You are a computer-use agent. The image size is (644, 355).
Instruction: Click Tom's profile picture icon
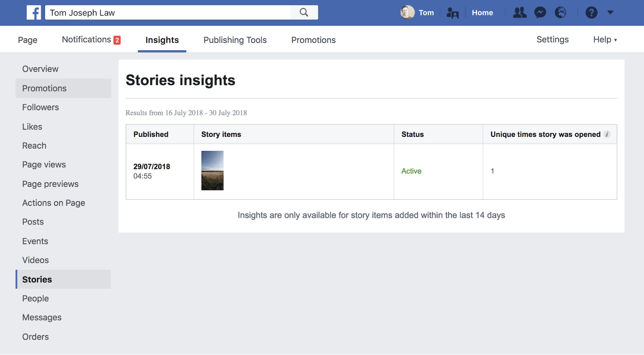pyautogui.click(x=408, y=12)
